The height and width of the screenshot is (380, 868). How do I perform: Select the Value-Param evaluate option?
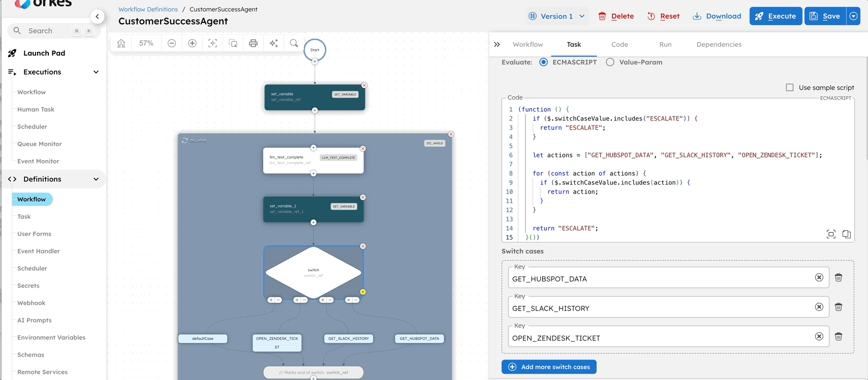tap(610, 62)
